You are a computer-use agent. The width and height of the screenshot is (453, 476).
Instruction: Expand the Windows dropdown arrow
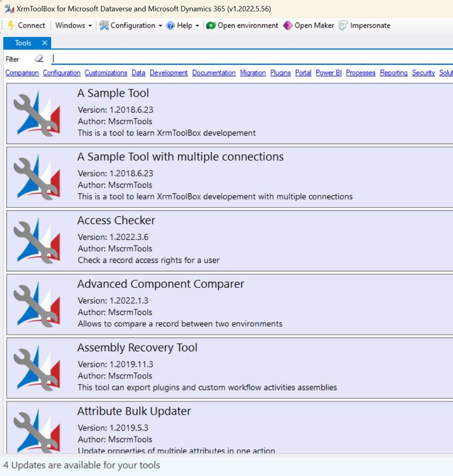[90, 26]
